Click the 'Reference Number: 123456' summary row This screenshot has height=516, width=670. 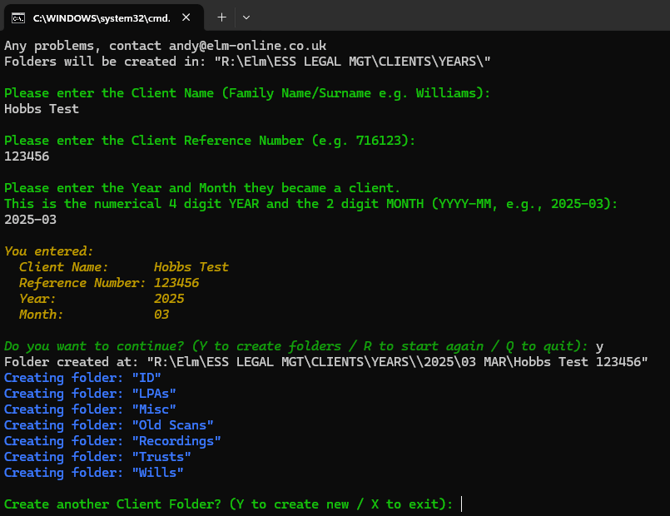click(x=109, y=283)
